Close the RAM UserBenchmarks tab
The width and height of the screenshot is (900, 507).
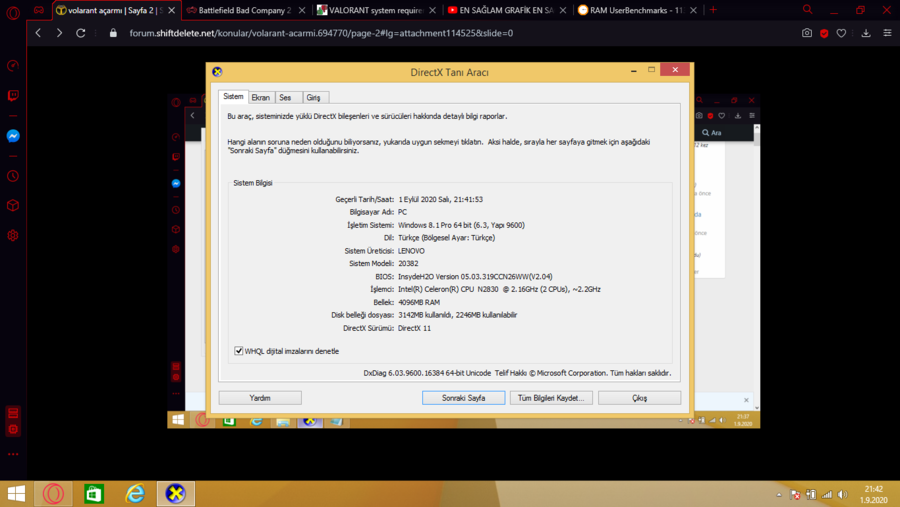click(x=693, y=10)
